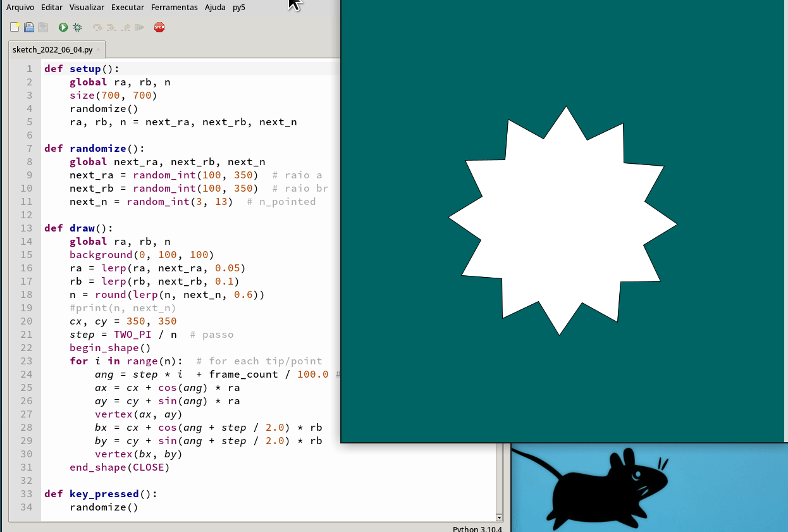Click the Step over debug icon
Viewport: 788px width, 532px height.
point(97,27)
